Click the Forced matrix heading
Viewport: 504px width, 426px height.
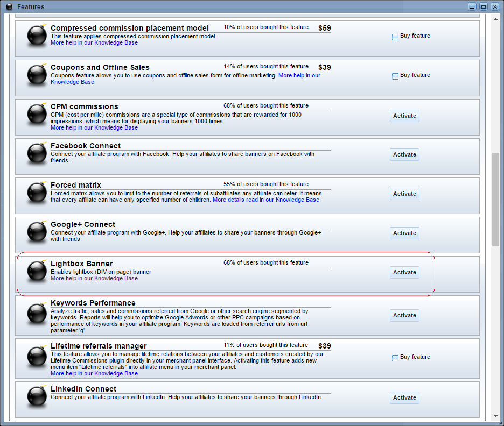76,185
